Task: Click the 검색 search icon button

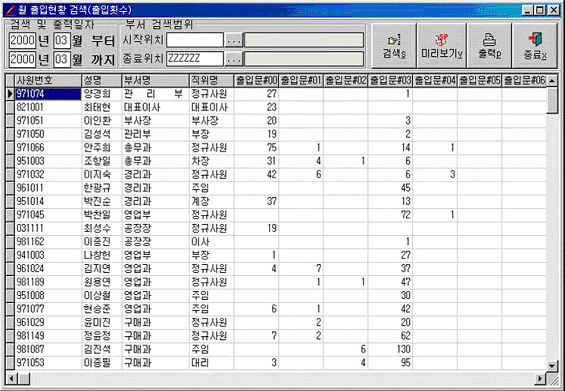Action: click(x=394, y=46)
